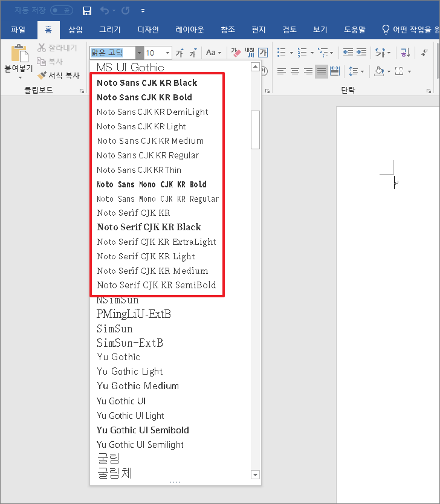
Task: Click Align Right icon
Action: pyautogui.click(x=308, y=71)
